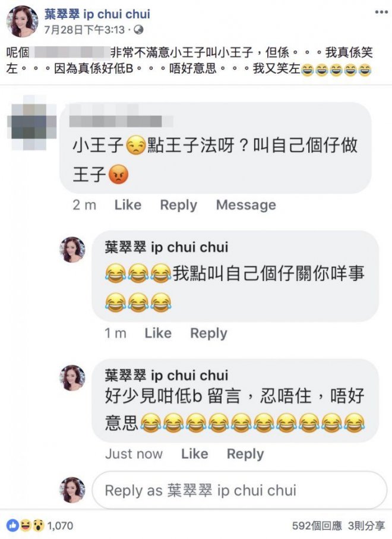
Task: Click avatar beside the 'Just now' reply
Action: 72,378
